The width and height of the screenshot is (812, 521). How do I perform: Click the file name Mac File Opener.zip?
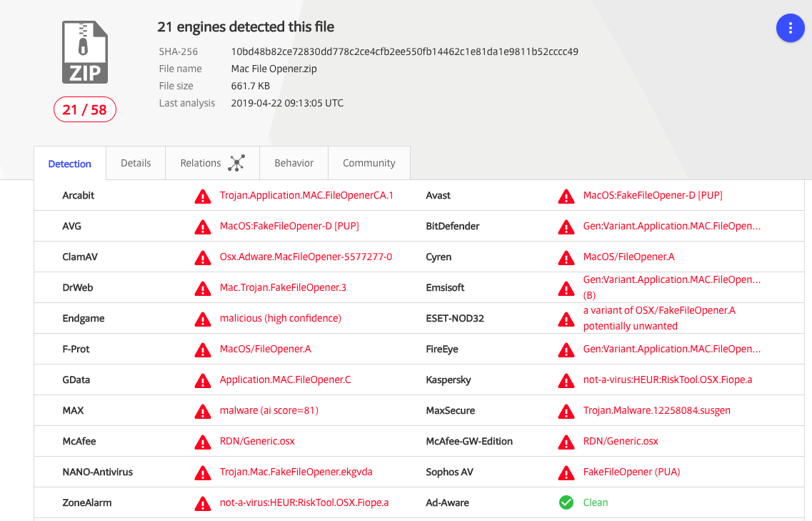(x=274, y=69)
